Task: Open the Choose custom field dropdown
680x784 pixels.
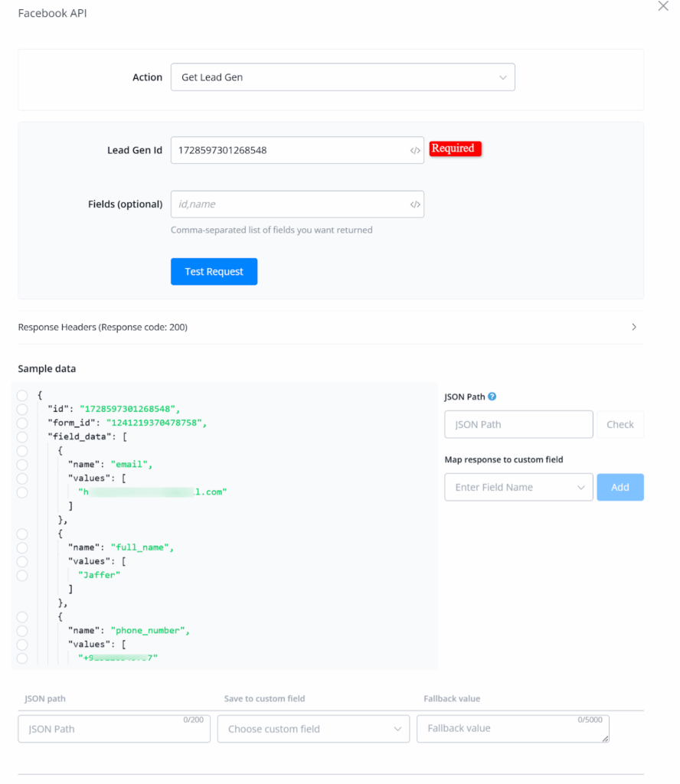Action: tap(313, 729)
